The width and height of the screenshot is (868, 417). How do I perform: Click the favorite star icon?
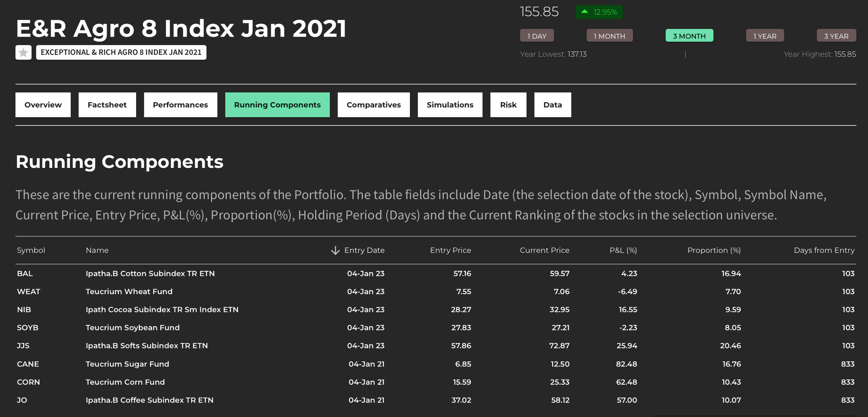(23, 52)
